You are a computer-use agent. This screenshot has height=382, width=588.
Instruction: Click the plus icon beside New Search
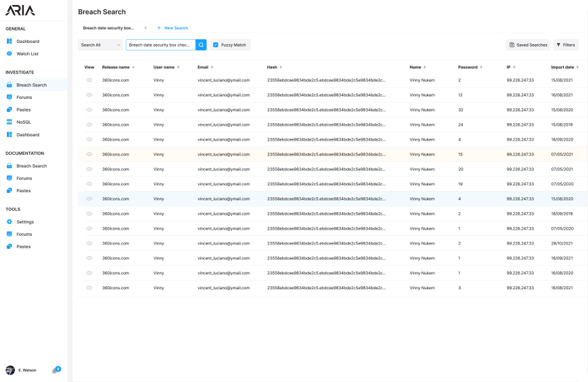click(159, 28)
